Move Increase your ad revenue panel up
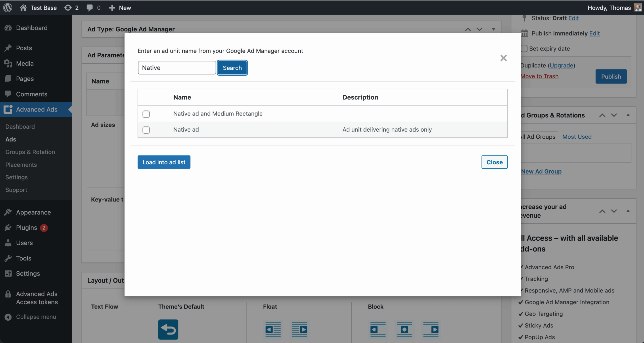Viewport: 644px width, 343px height. [x=602, y=211]
